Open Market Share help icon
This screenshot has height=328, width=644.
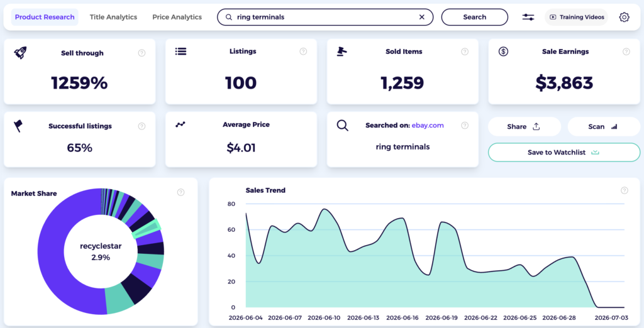tap(180, 192)
